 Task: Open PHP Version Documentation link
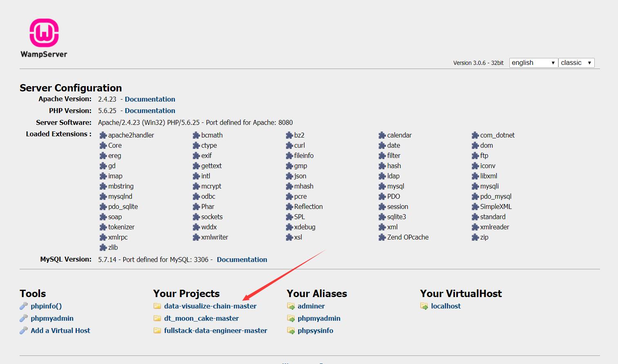coord(150,111)
